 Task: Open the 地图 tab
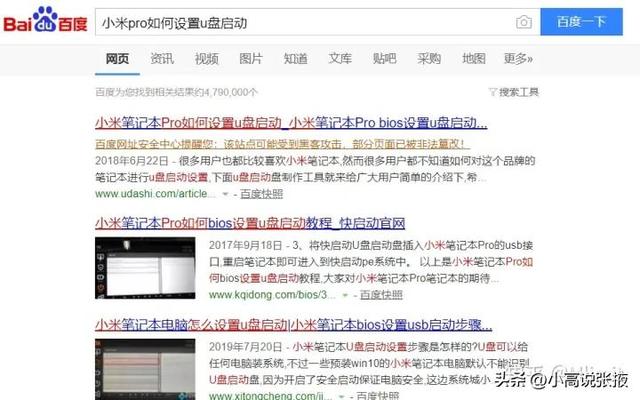(x=473, y=59)
